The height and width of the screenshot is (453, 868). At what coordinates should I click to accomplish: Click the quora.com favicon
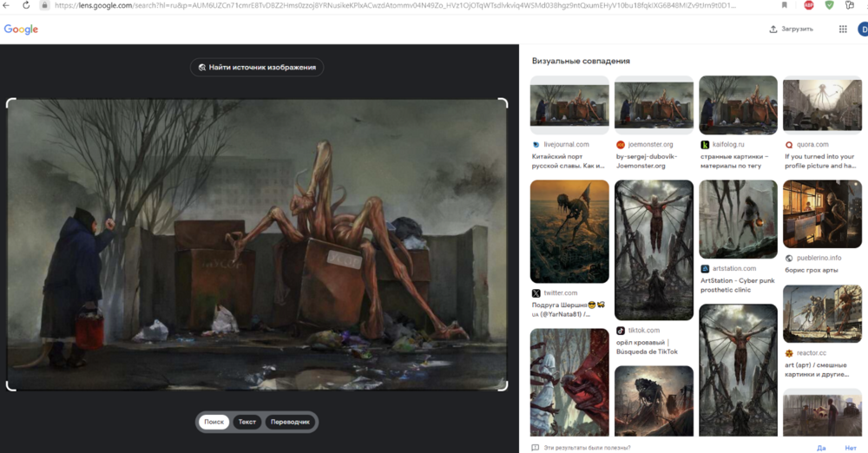click(789, 145)
